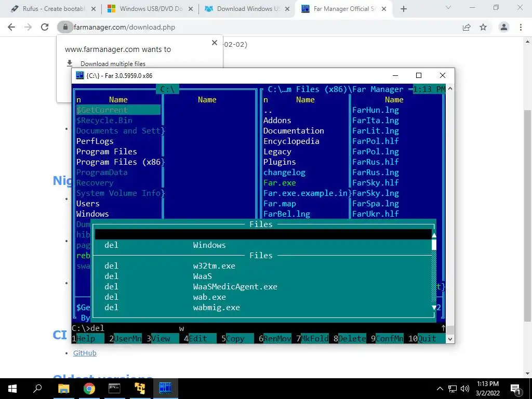Switch to Windows USB/DVD Download tab

(x=150, y=9)
